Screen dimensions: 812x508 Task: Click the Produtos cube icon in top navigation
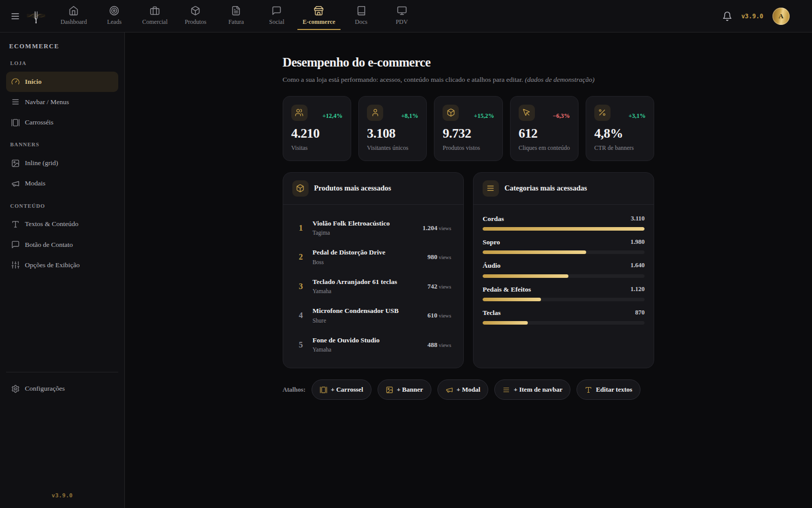tap(195, 11)
